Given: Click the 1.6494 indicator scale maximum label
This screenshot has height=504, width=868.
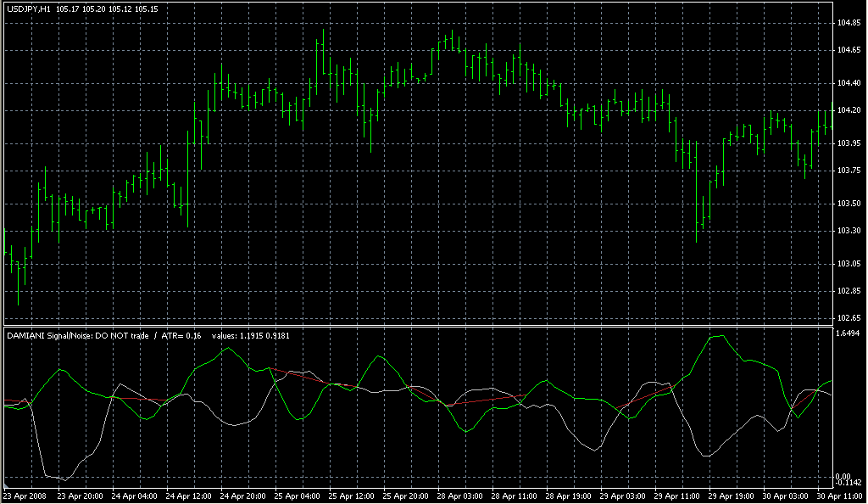Looking at the screenshot, I should coord(849,334).
